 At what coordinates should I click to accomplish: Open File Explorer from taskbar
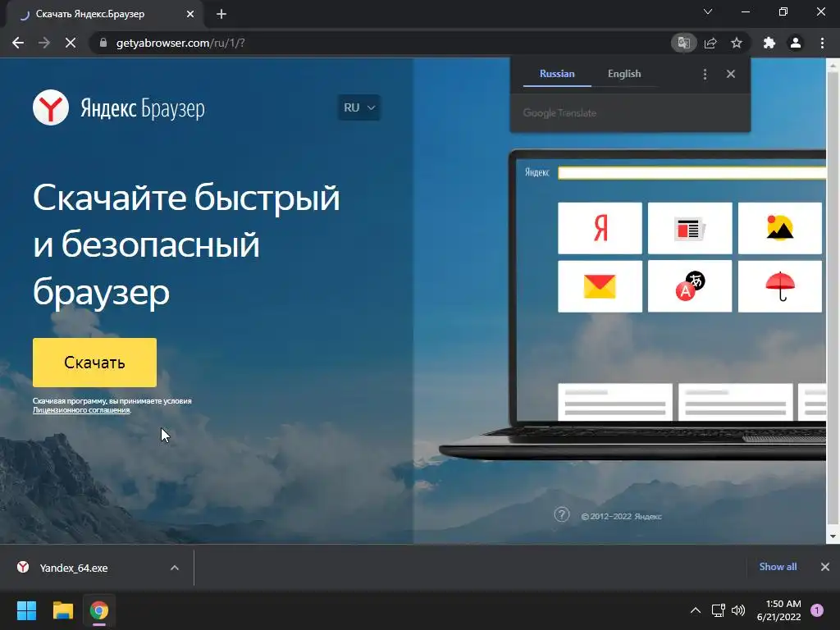click(x=62, y=610)
